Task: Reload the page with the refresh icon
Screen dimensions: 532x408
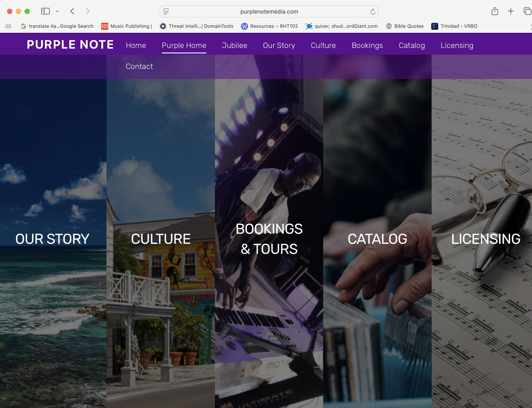Action: (373, 11)
